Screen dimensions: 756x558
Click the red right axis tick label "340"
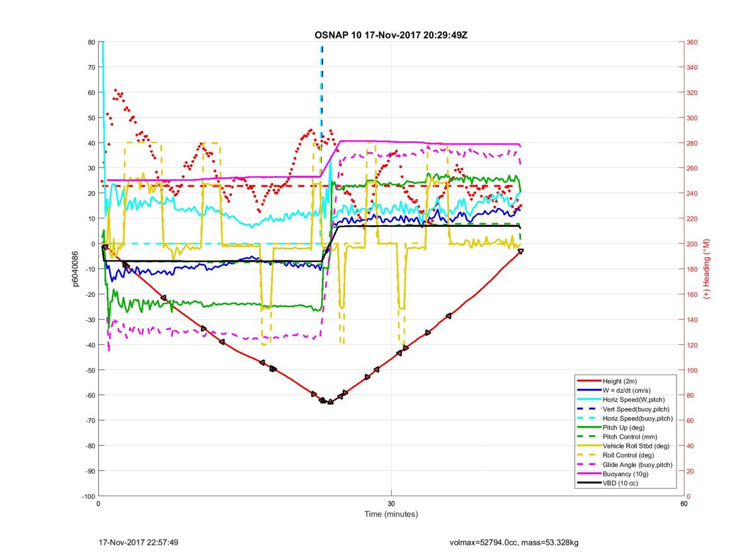click(693, 67)
